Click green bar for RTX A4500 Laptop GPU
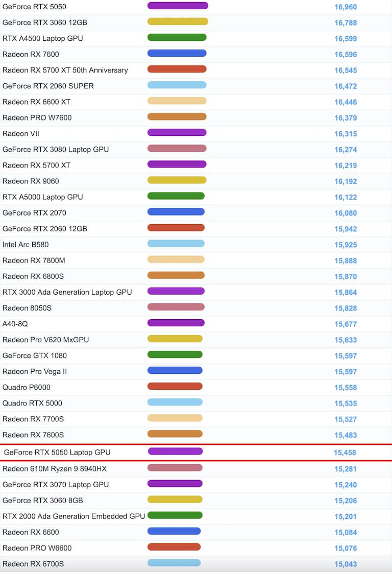The height and width of the screenshot is (572, 392). point(177,37)
